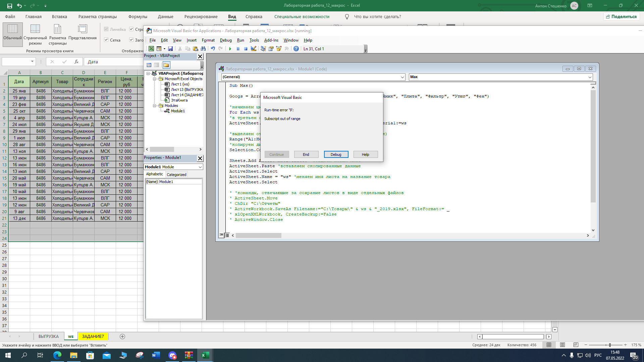This screenshot has width=644, height=362.
Task: Open Insert menu in VBA editor
Action: 192,40
